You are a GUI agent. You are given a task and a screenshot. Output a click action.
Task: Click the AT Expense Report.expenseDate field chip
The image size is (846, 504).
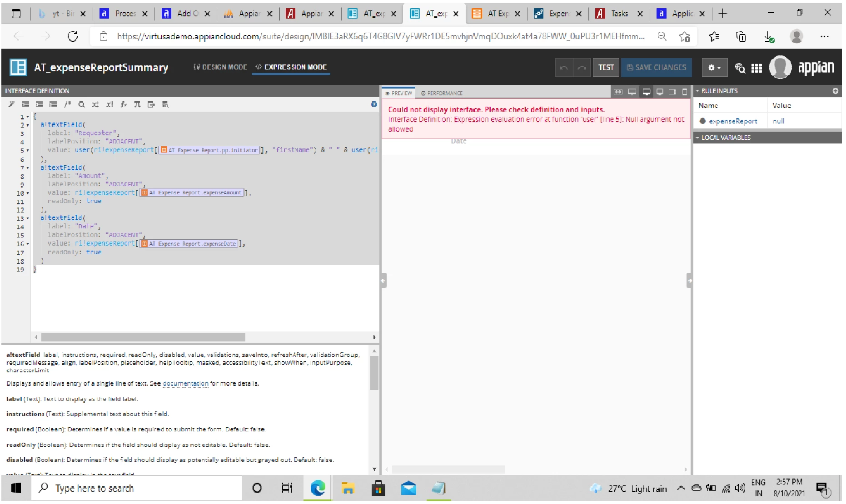click(x=189, y=244)
